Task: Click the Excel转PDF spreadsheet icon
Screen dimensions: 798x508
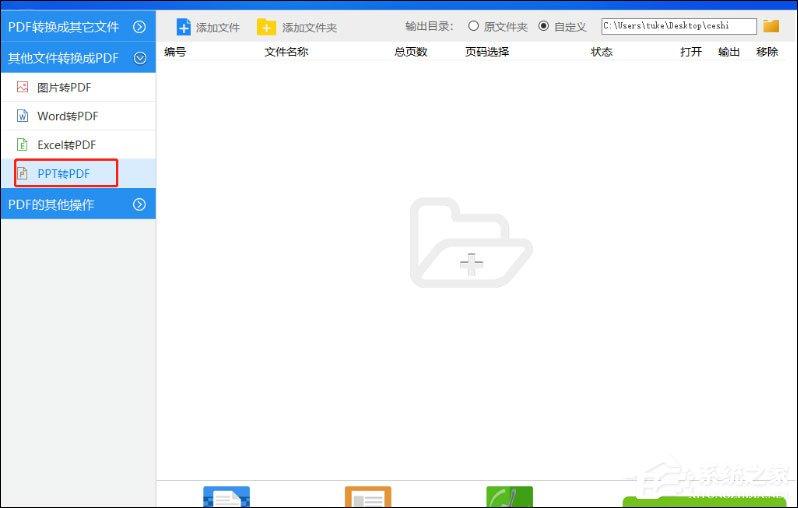Action: click(22, 145)
